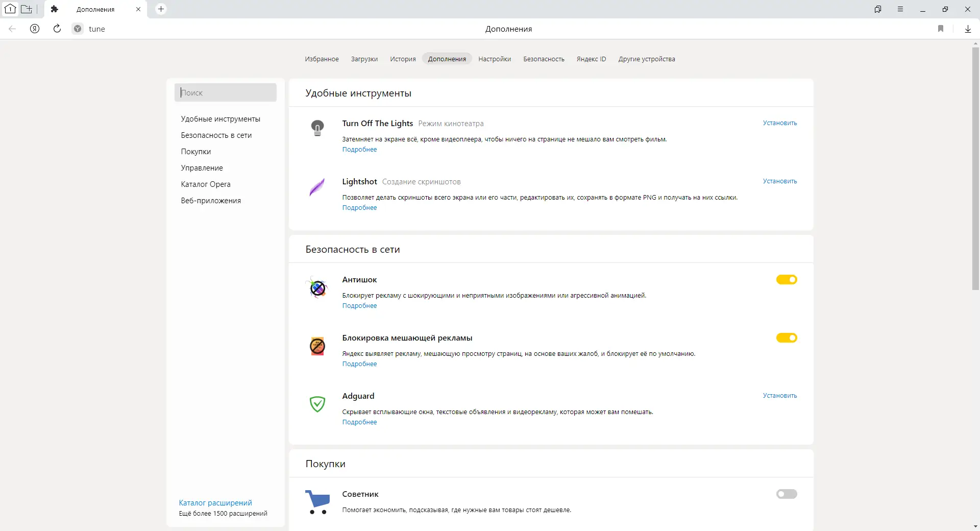Image resolution: width=980 pixels, height=531 pixels.
Task: Click the page reload icon
Action: coord(57,29)
